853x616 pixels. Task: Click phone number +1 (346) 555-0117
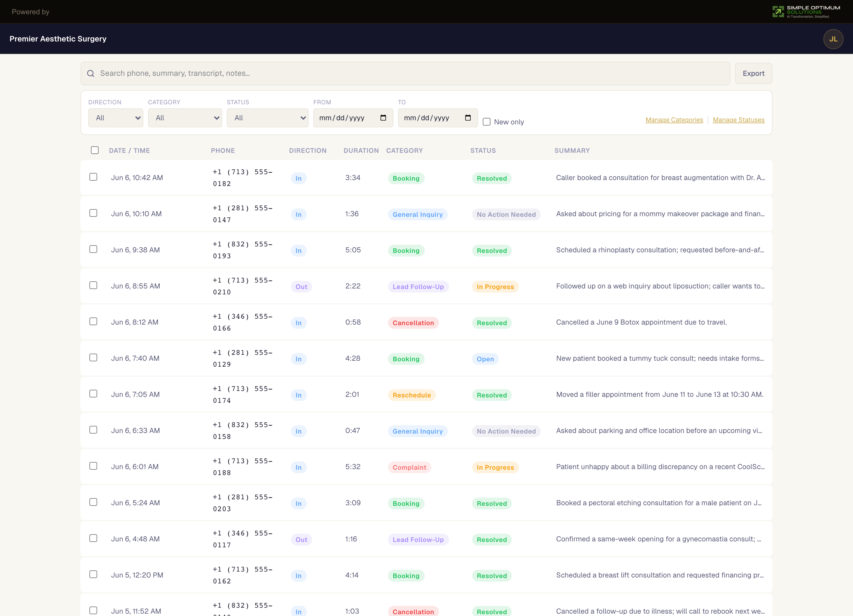243,539
